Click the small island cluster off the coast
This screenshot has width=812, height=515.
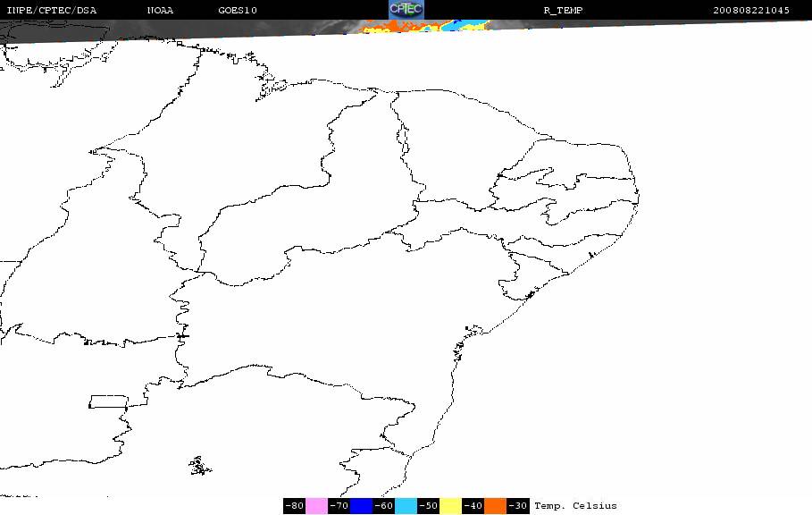(200, 465)
